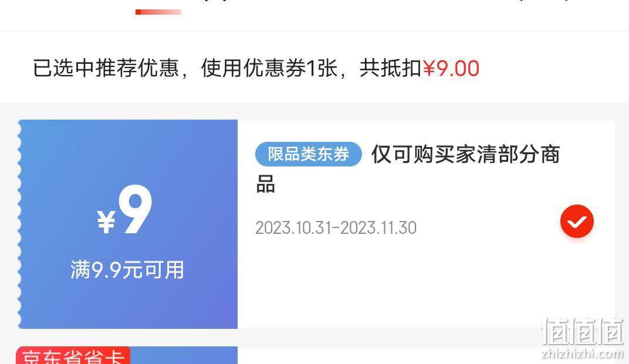Tap the 满9.9元可用 condition text
The height and width of the screenshot is (364, 629).
coord(127,270)
